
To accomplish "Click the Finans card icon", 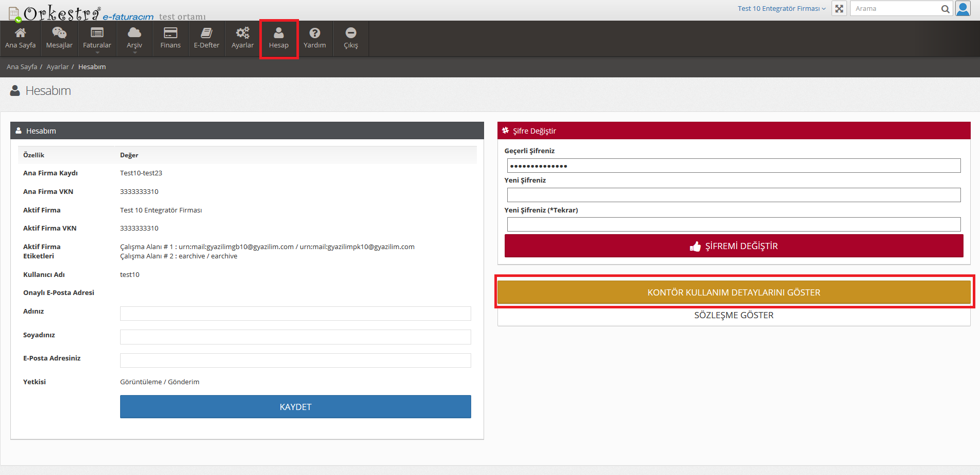I will (170, 33).
